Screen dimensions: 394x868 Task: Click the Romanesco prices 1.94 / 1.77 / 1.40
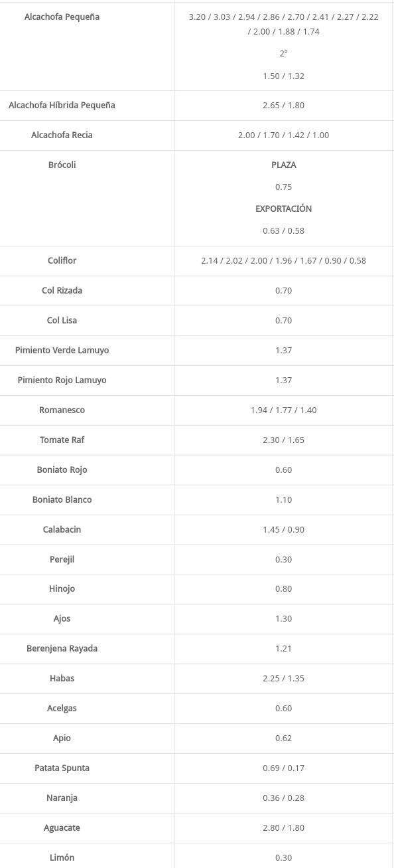click(283, 410)
